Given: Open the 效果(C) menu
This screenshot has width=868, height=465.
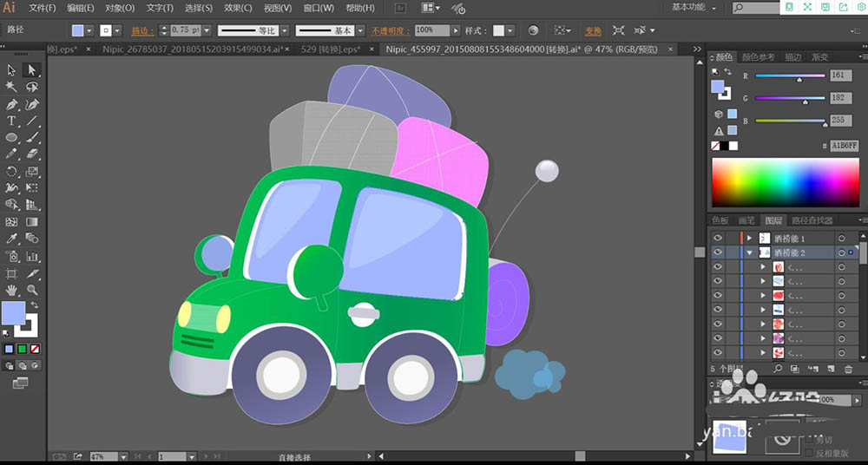Looking at the screenshot, I should [x=238, y=9].
